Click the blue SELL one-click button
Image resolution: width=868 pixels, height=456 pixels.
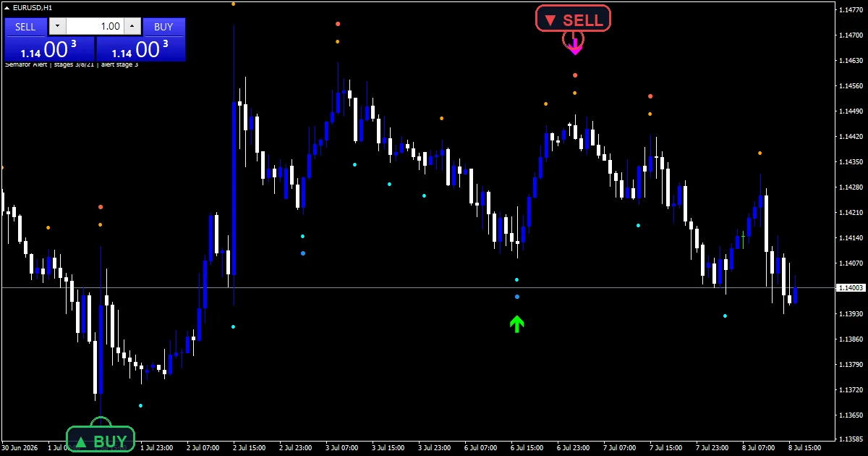point(25,27)
